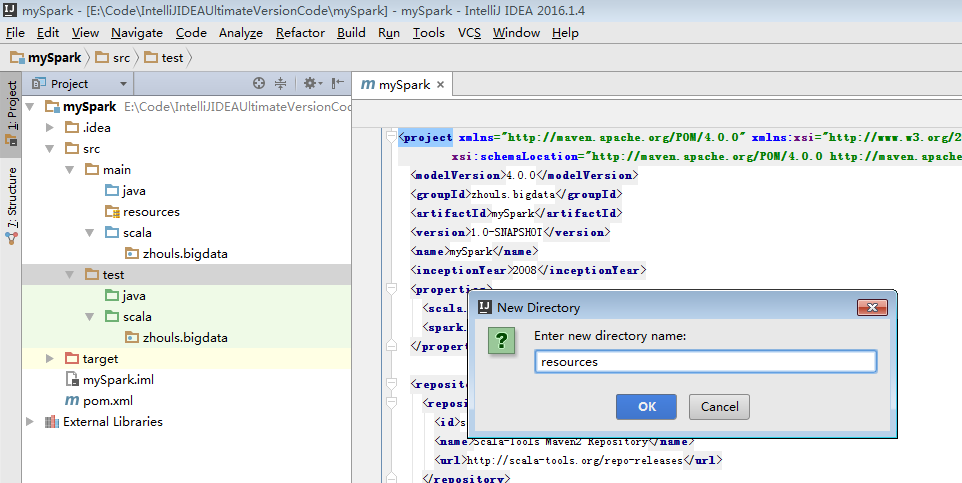Close the mySpark editor tab
The width and height of the screenshot is (962, 483).
pyautogui.click(x=440, y=85)
